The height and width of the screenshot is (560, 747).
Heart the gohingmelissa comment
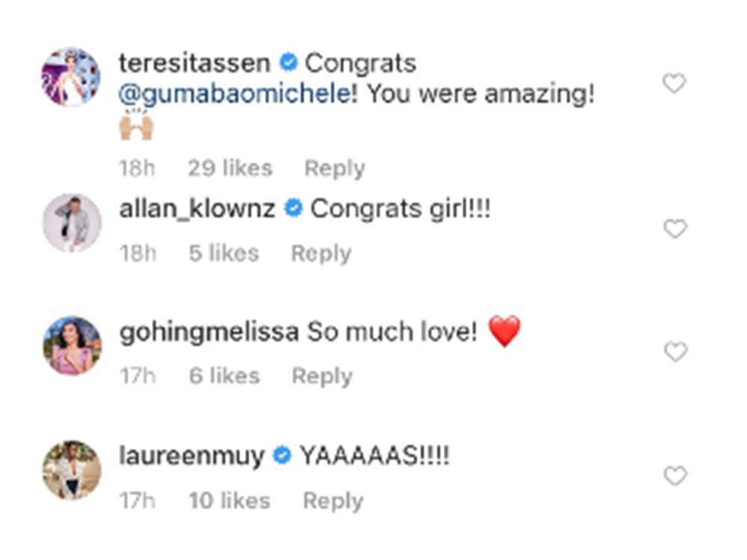coord(674,351)
